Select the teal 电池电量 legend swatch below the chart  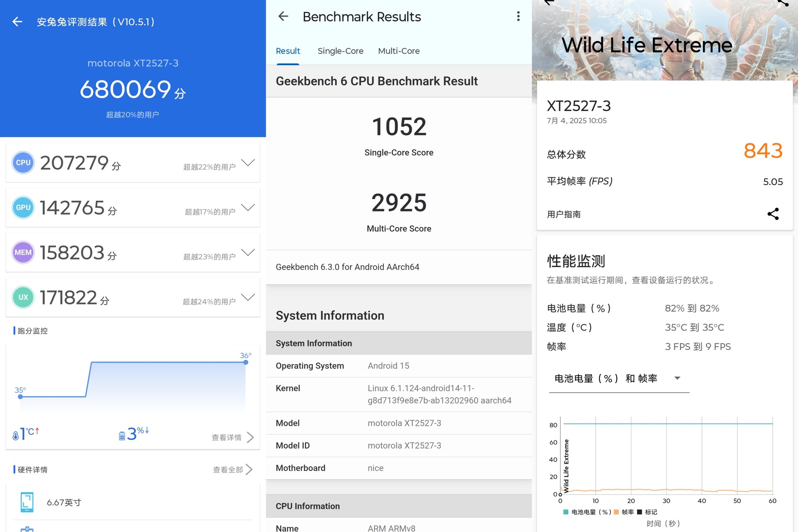pos(565,512)
